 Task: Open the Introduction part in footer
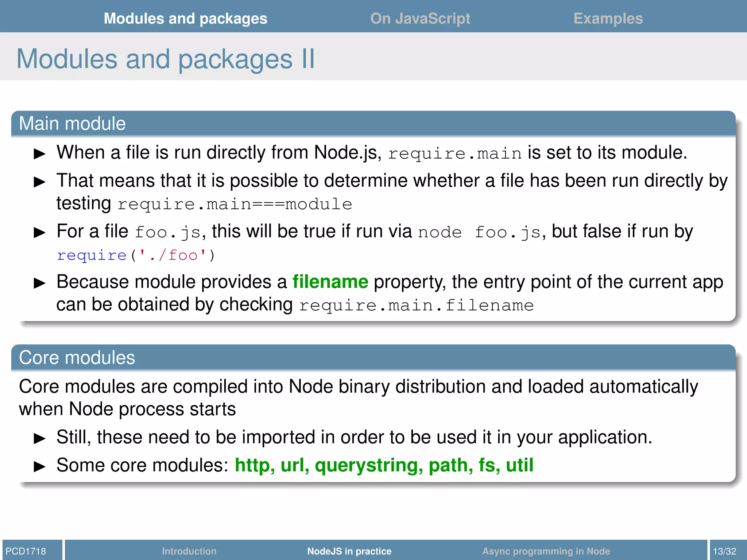point(189,551)
